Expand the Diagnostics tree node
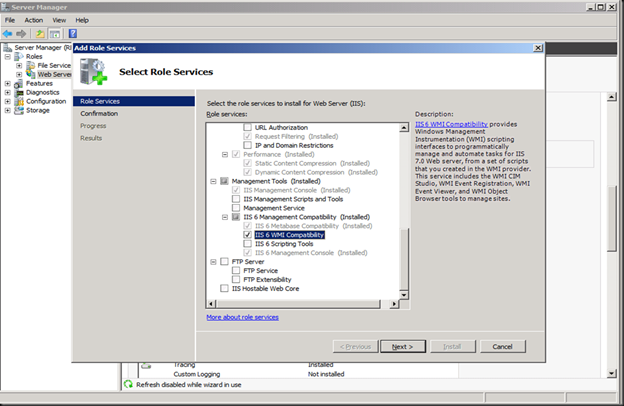Screen dimensions: 624x406 [x=8, y=92]
